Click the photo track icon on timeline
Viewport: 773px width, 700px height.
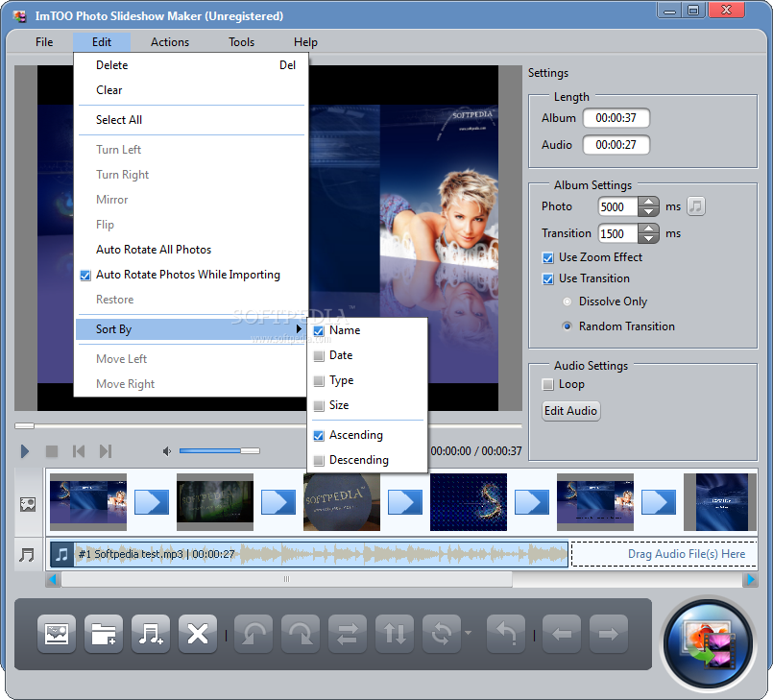point(28,504)
